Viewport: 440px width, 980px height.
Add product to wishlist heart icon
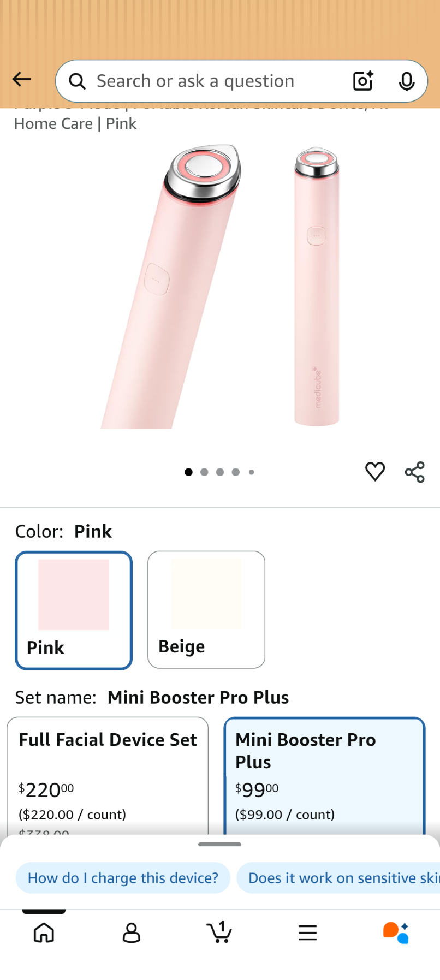[x=375, y=472]
